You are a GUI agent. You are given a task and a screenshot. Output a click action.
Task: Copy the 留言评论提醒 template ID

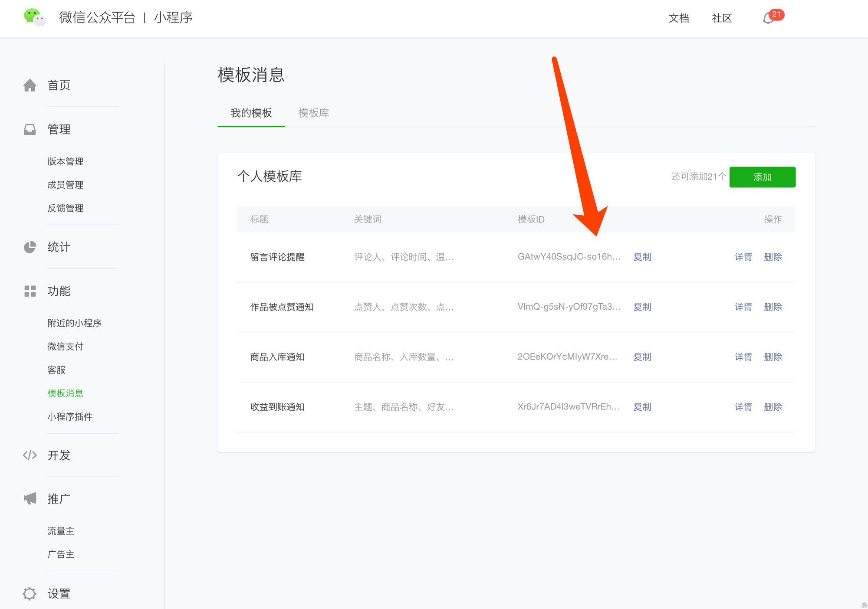click(642, 257)
